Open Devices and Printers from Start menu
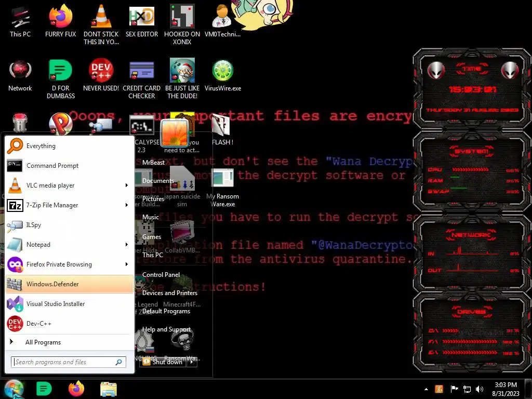The width and height of the screenshot is (532, 399). click(x=170, y=293)
